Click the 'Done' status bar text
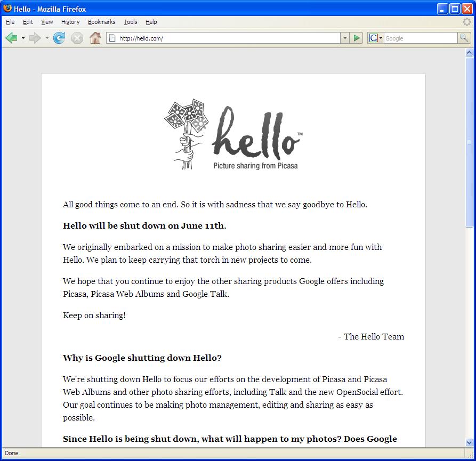This screenshot has height=461, width=476. (x=12, y=453)
